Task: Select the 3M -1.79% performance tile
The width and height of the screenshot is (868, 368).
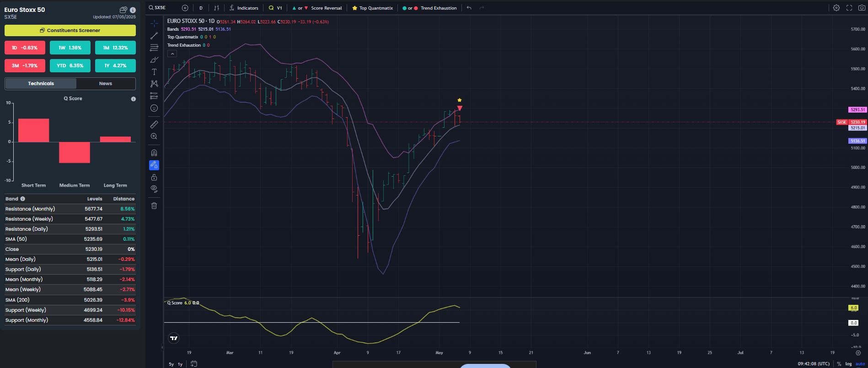Action: [25, 65]
